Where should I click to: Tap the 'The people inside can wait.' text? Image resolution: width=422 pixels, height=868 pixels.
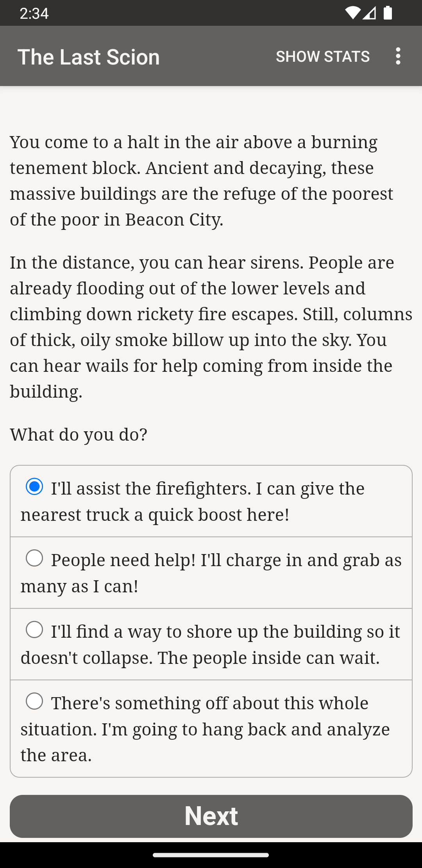[x=286, y=658]
